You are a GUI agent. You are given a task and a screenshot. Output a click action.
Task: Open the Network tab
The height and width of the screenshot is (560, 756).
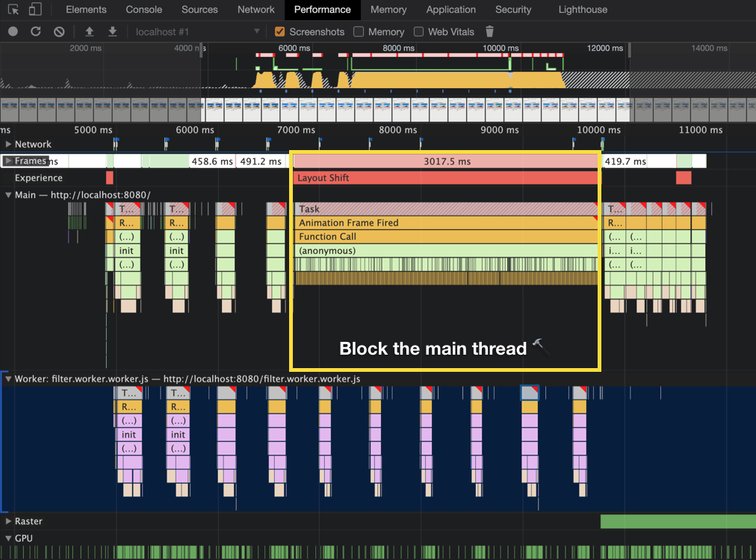[x=255, y=10]
